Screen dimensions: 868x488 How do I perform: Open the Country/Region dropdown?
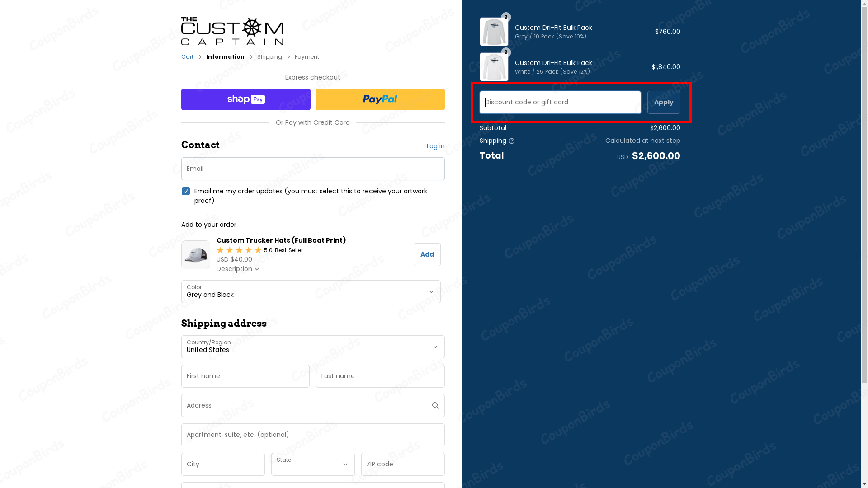click(x=313, y=347)
